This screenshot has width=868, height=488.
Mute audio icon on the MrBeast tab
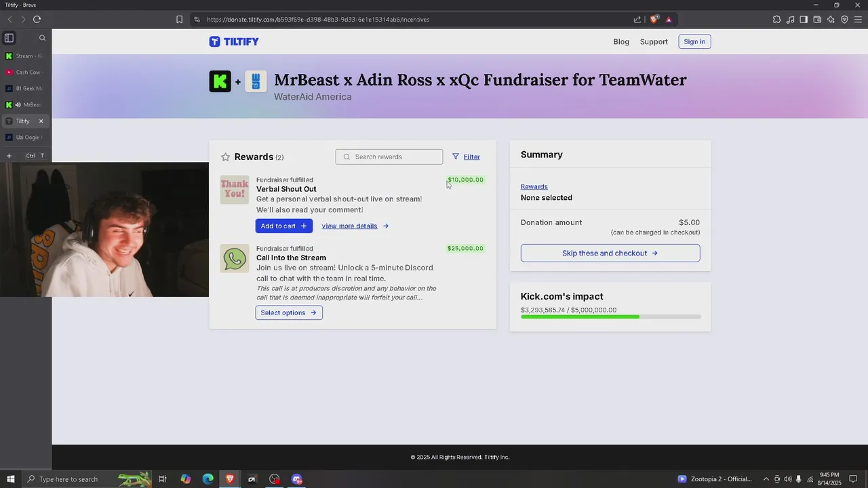pos(18,105)
